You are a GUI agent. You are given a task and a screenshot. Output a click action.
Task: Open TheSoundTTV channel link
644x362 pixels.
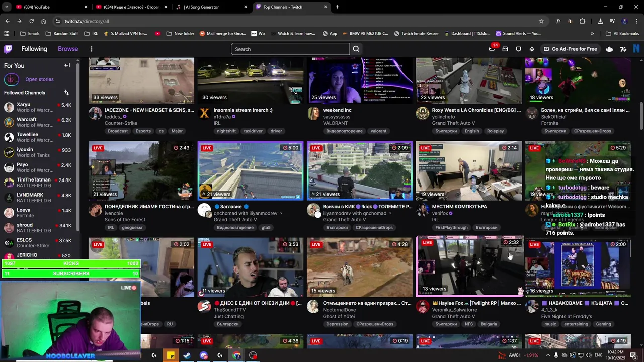[229, 310]
